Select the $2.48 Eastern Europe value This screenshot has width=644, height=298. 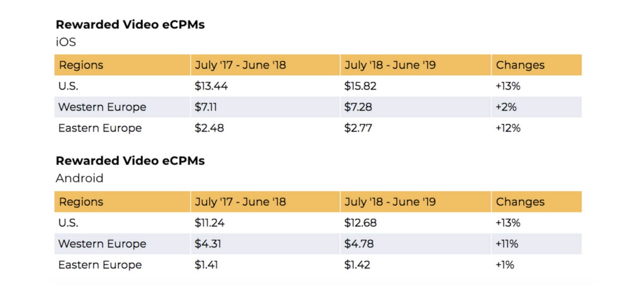[209, 128]
